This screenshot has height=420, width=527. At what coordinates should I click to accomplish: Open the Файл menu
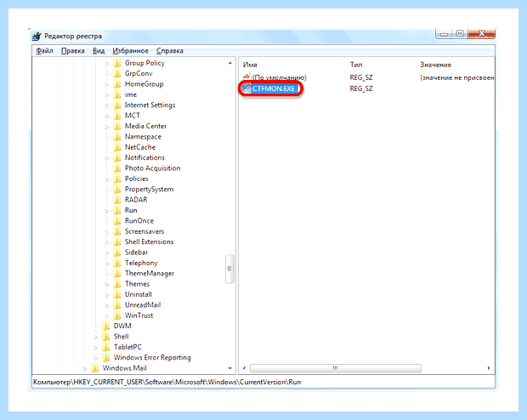point(44,51)
